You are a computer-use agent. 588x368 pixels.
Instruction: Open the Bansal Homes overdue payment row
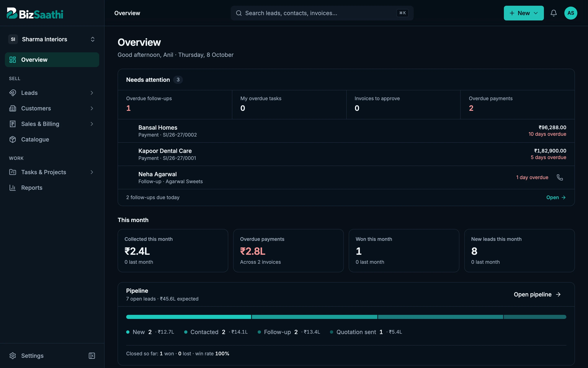point(346,131)
